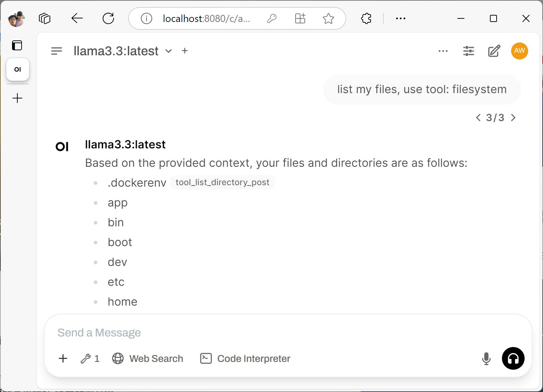Open the sidebar hamburger menu

tap(57, 51)
